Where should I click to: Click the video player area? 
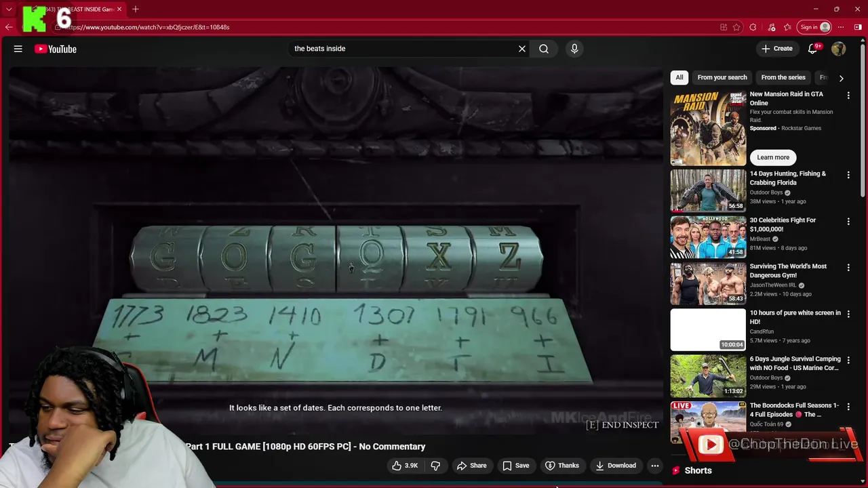[336, 251]
